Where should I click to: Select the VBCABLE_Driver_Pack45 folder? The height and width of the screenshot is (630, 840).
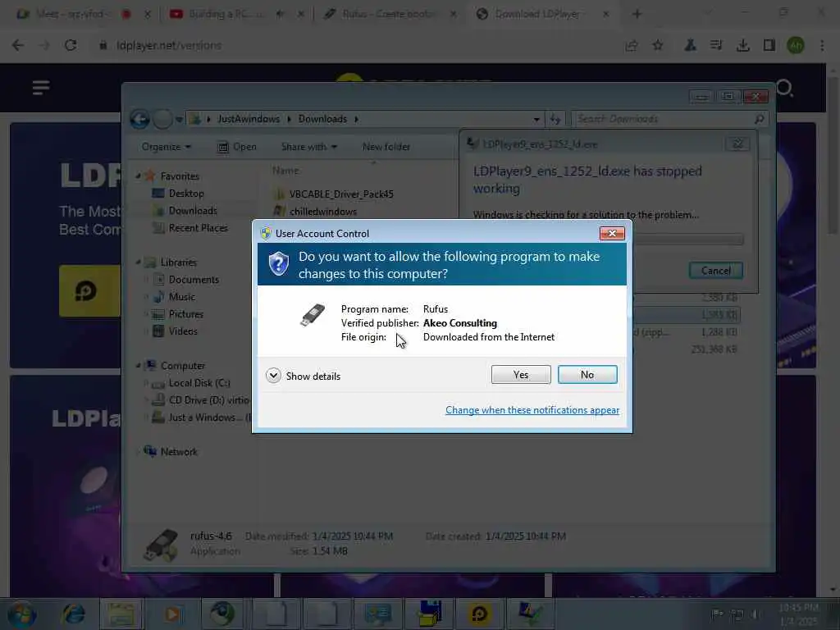click(341, 194)
